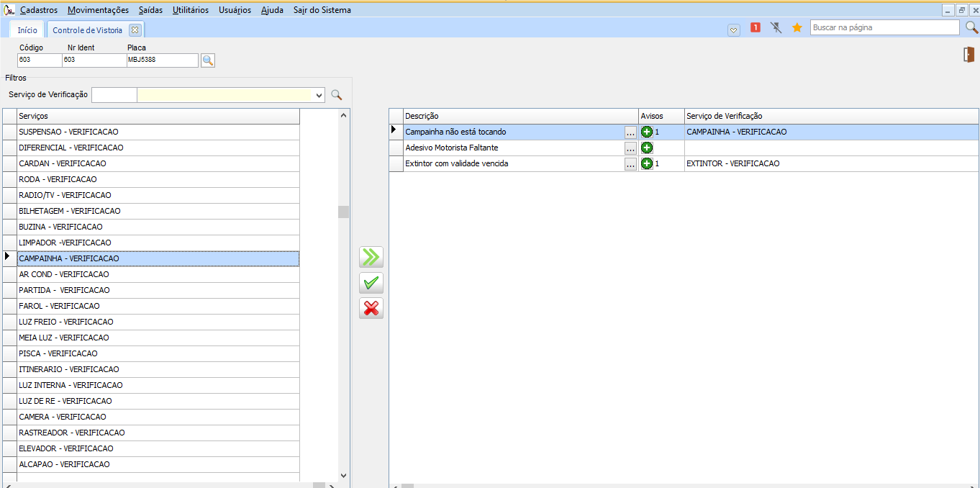Click the exit door icon
980x488 pixels.
point(969,55)
